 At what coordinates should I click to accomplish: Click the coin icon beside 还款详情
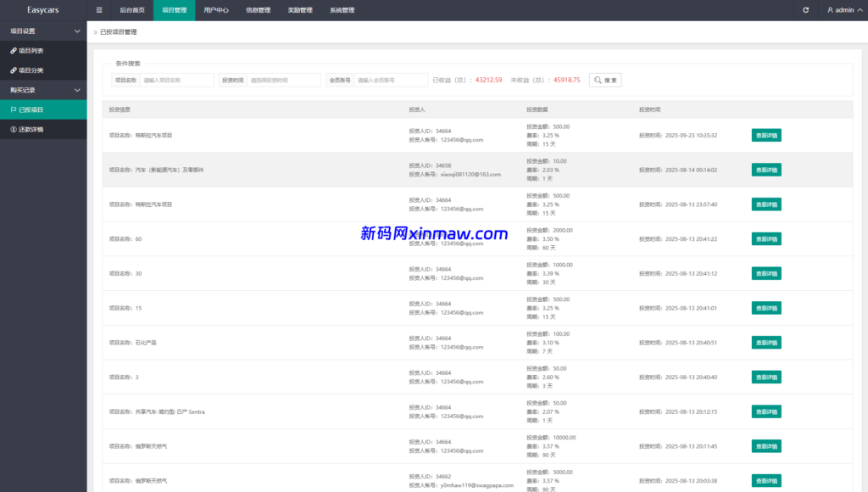point(13,130)
